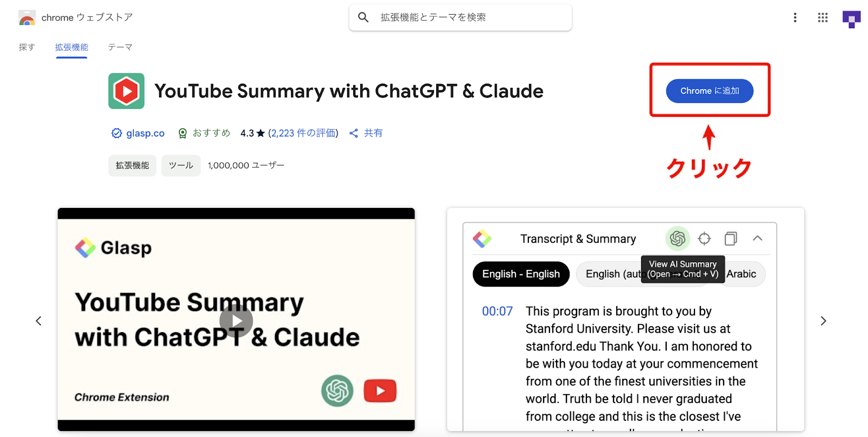Open the 拡張機能 tab
The width and height of the screenshot is (868, 437).
click(72, 47)
